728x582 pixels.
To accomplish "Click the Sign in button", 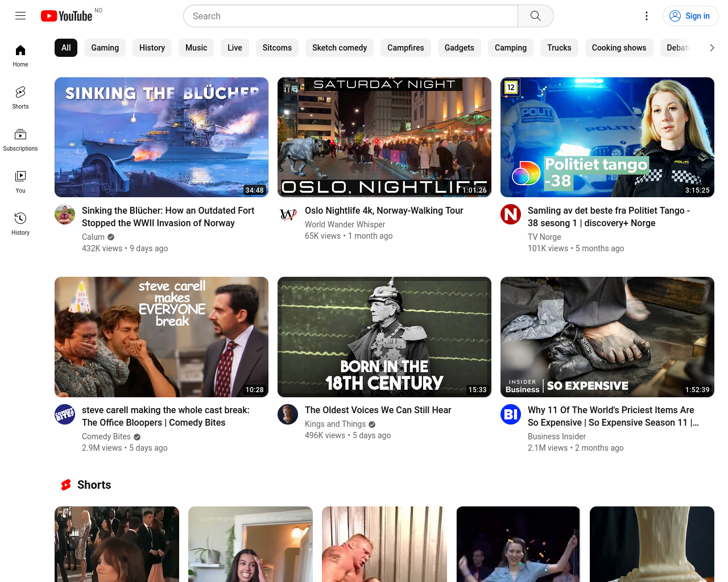I will (x=690, y=16).
